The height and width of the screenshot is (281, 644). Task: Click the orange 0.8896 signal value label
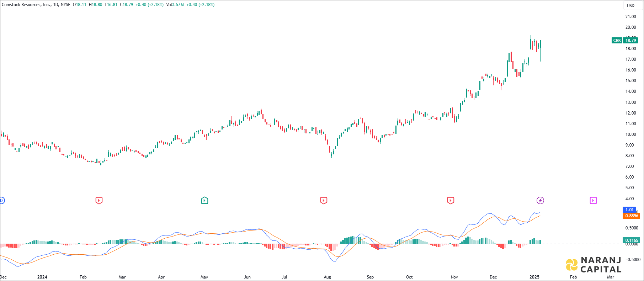click(x=632, y=216)
